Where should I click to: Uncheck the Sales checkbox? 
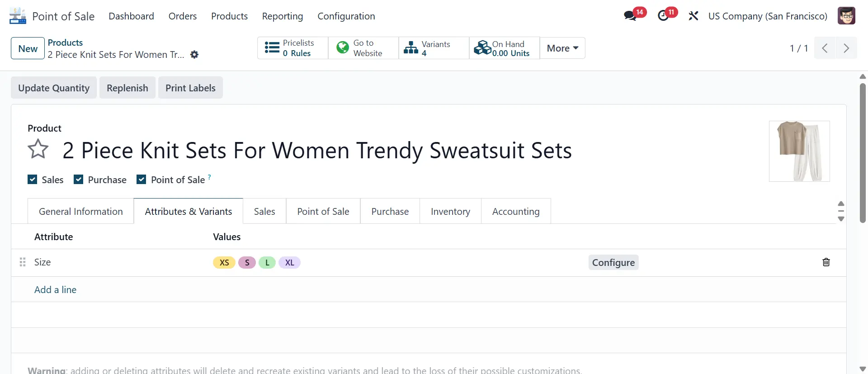(x=33, y=180)
